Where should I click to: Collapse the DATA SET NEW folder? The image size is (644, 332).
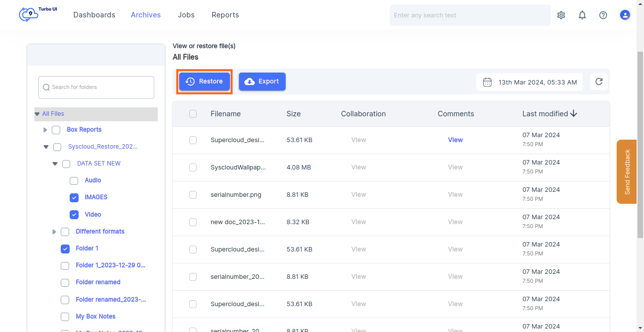pyautogui.click(x=55, y=164)
